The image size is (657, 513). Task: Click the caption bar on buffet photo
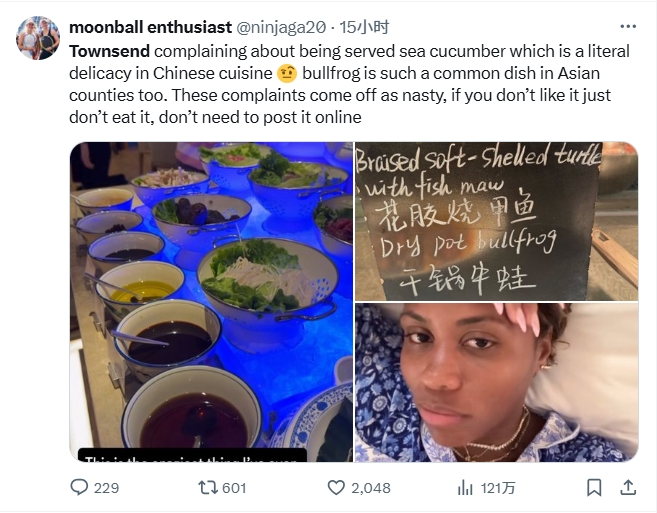pos(192,455)
